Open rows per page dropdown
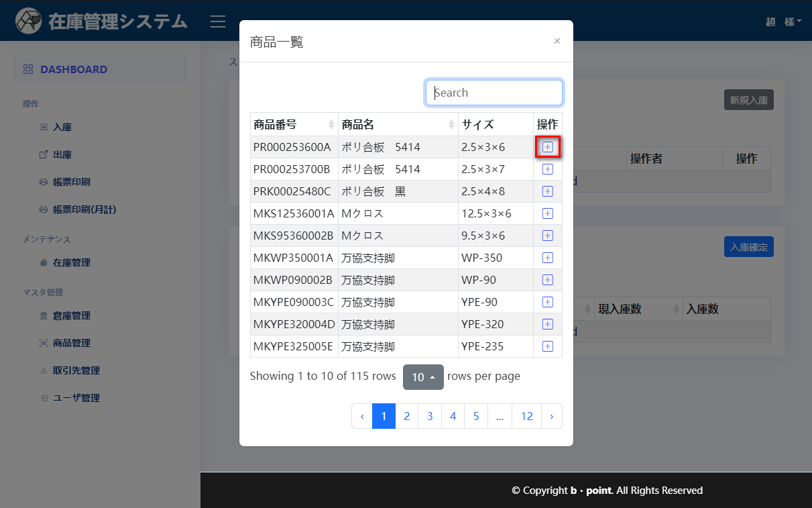The image size is (812, 508). click(x=423, y=377)
